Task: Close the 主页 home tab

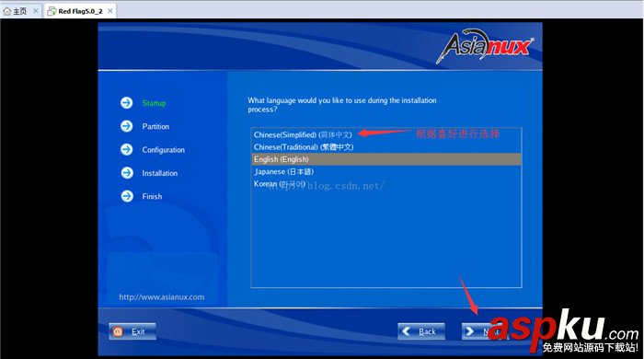Action: (36, 11)
